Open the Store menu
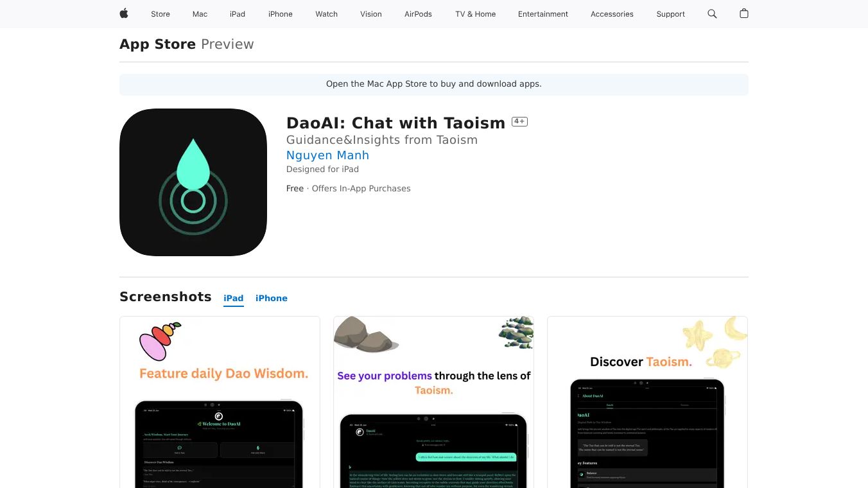 point(161,14)
